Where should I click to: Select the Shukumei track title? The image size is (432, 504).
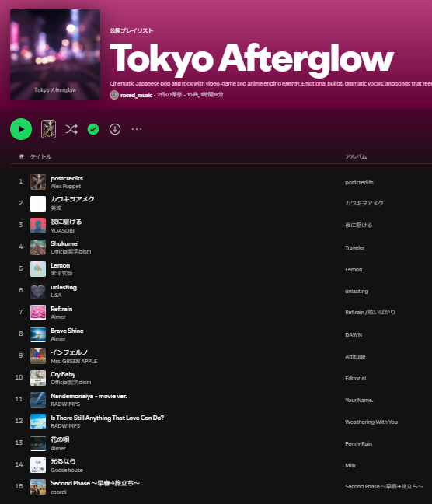click(x=64, y=243)
